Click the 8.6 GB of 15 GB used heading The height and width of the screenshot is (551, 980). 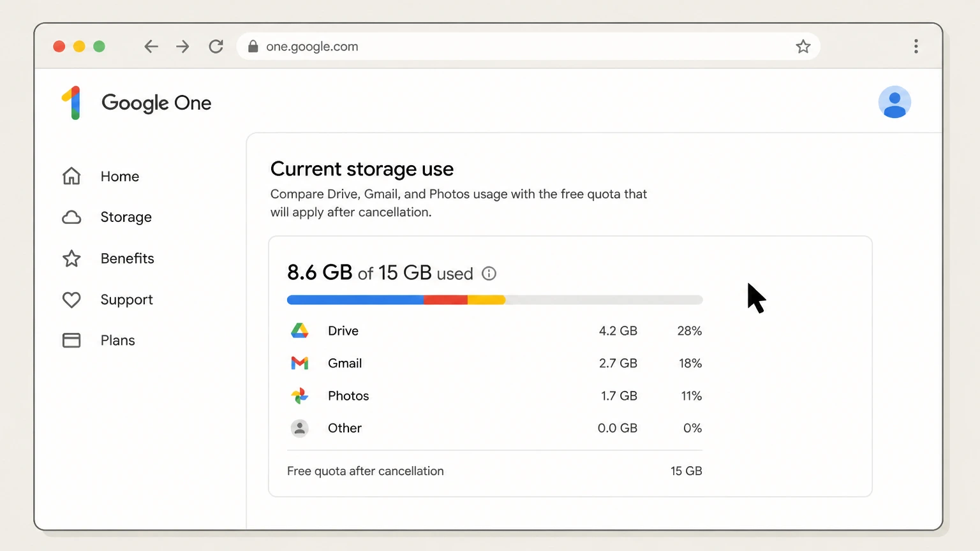pos(380,273)
